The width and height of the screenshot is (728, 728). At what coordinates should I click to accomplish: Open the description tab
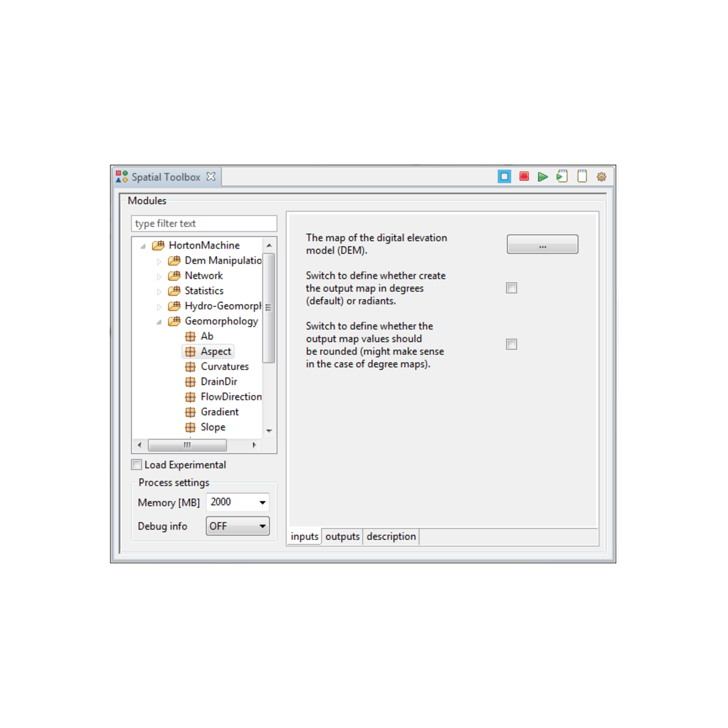[x=391, y=536]
